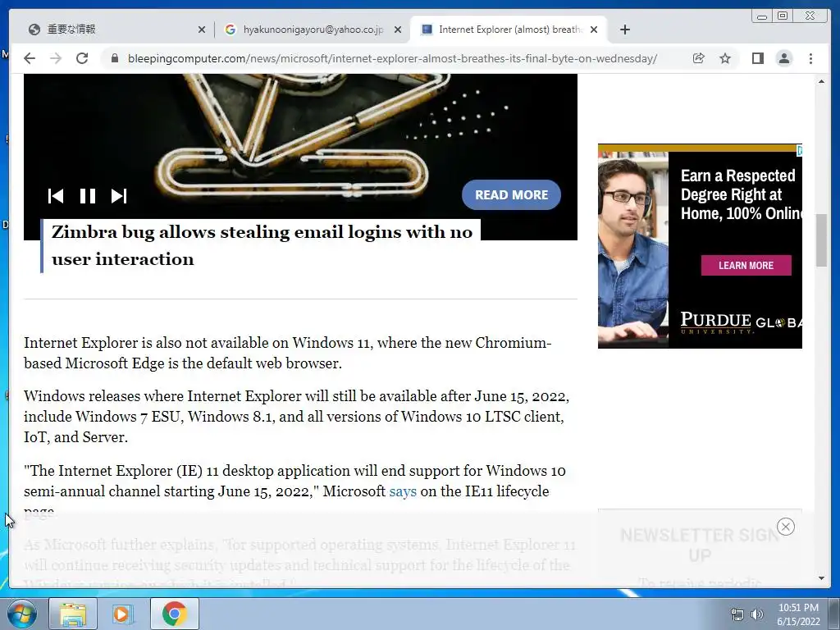
Task: Click the Show desktop strip
Action: point(833,614)
